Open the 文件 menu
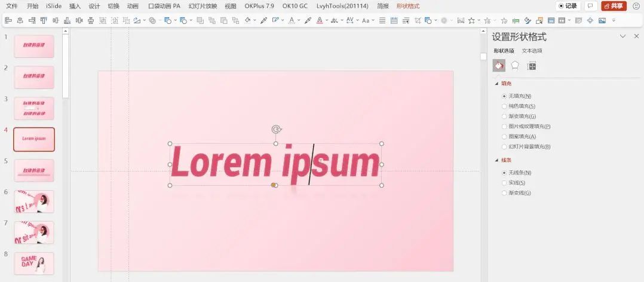Screen dimensions: 644x282 [x=12, y=6]
